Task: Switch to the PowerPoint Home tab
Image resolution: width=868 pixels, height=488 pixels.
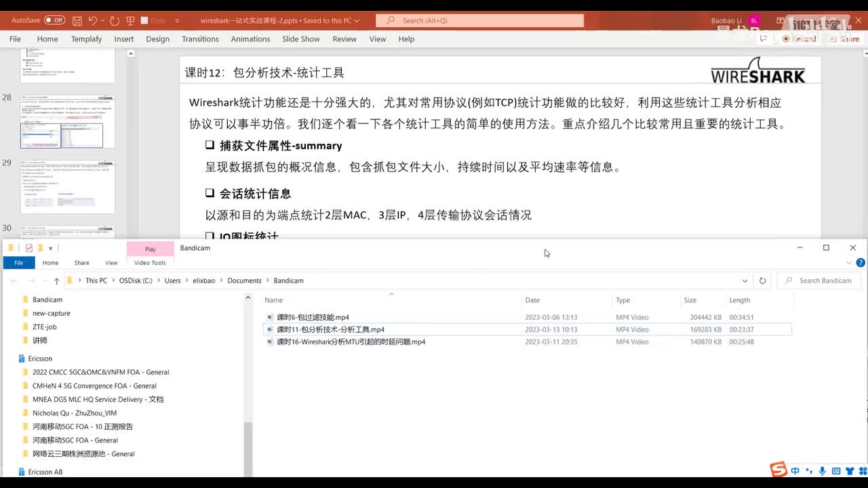Action: tap(47, 39)
